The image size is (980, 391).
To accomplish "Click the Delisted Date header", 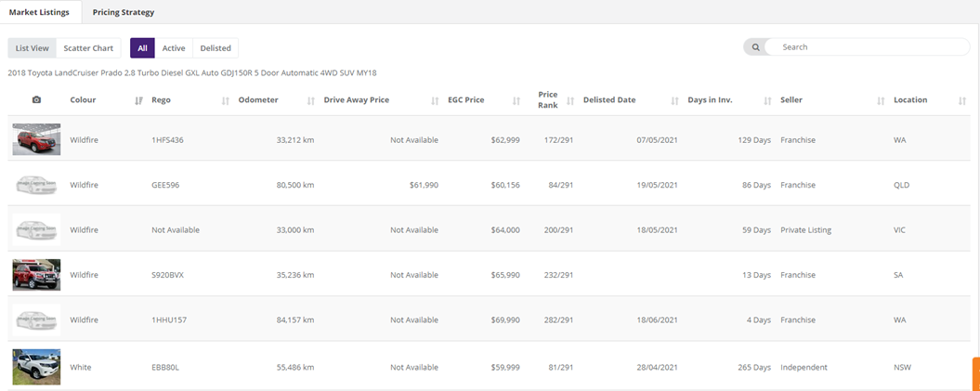I will pos(609,100).
